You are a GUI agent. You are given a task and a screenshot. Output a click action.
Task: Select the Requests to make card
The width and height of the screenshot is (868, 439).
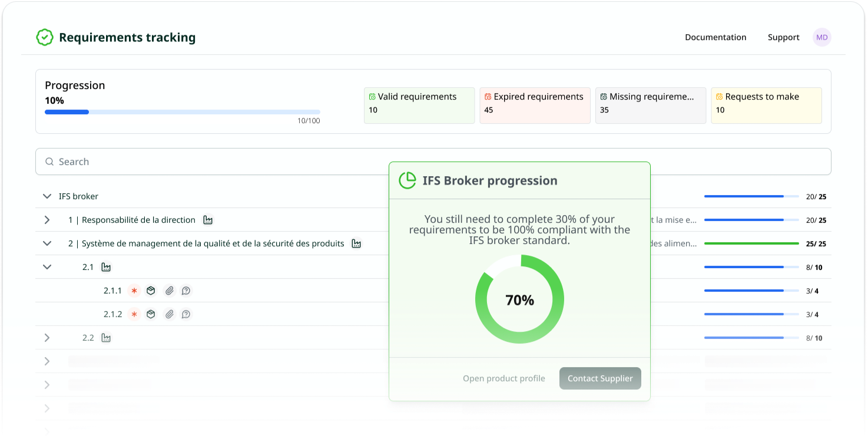point(766,105)
